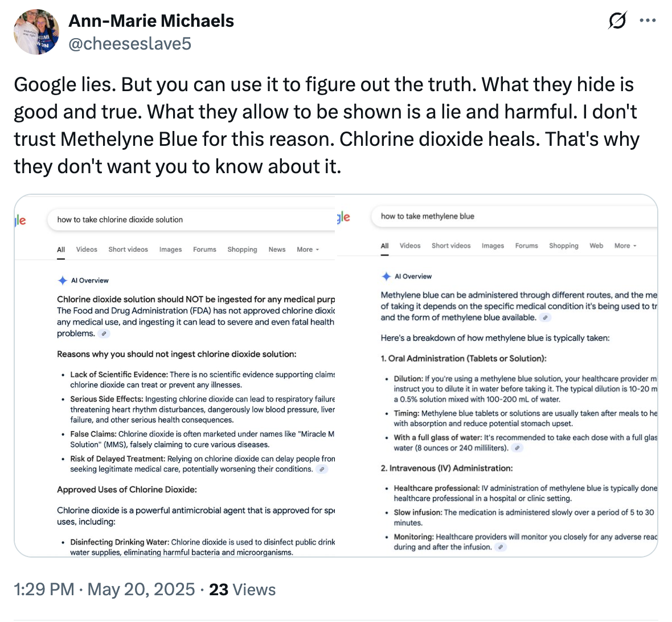Open the Ann-Marie Michaels display name link
672x622 pixels.
pos(151,21)
